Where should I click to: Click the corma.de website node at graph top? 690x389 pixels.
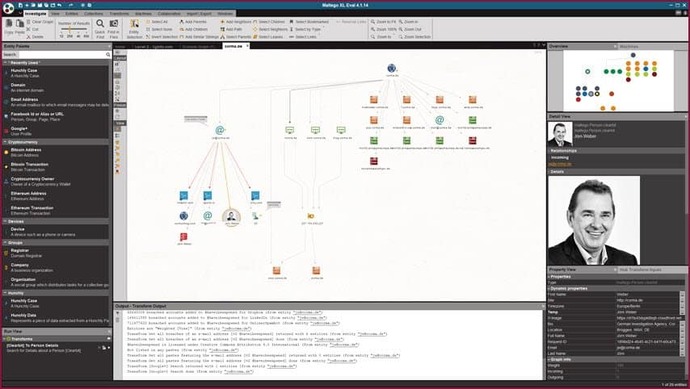coord(392,69)
